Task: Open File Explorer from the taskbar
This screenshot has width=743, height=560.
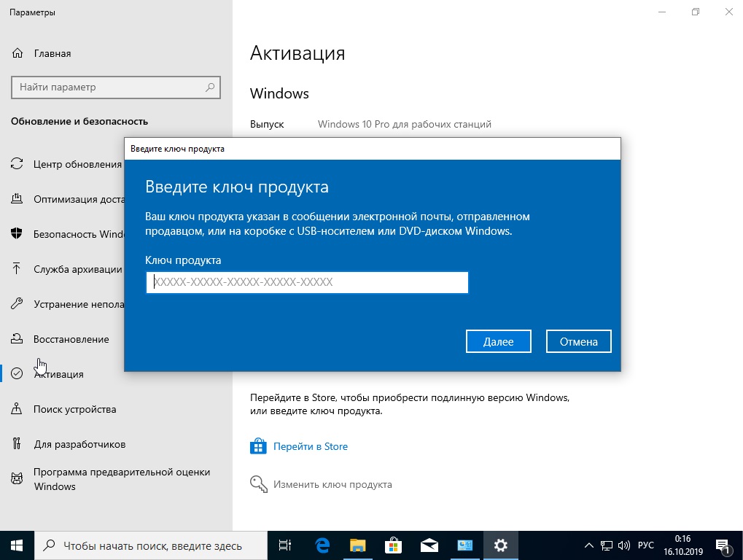Action: (358, 546)
